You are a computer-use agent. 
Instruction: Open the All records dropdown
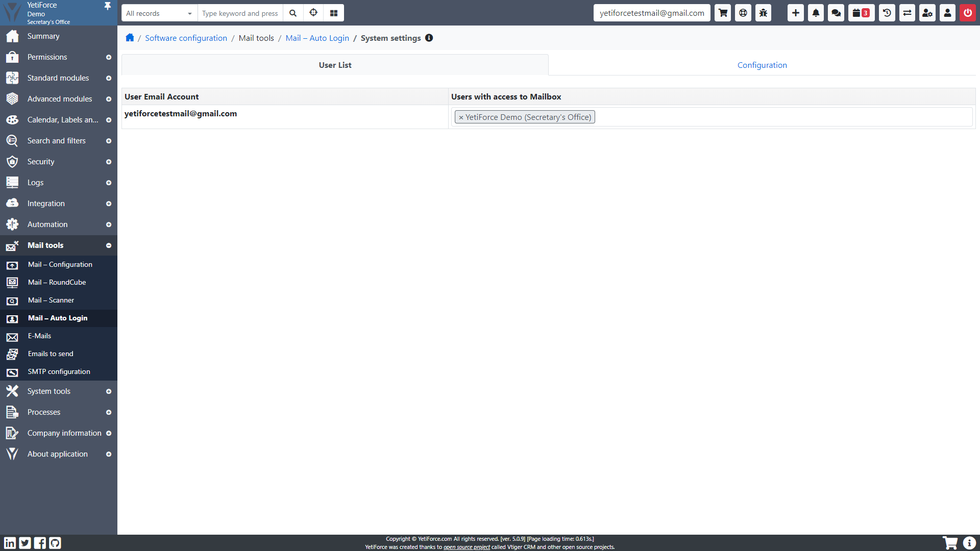click(x=159, y=13)
